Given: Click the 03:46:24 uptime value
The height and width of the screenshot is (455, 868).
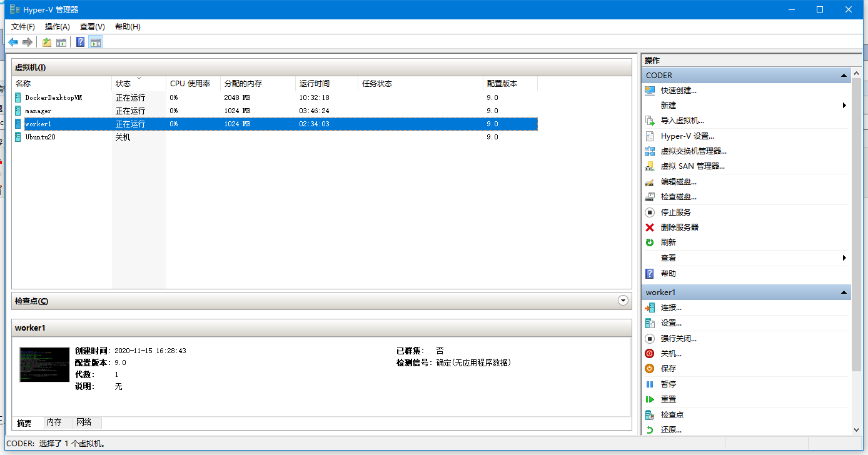Looking at the screenshot, I should [x=314, y=111].
